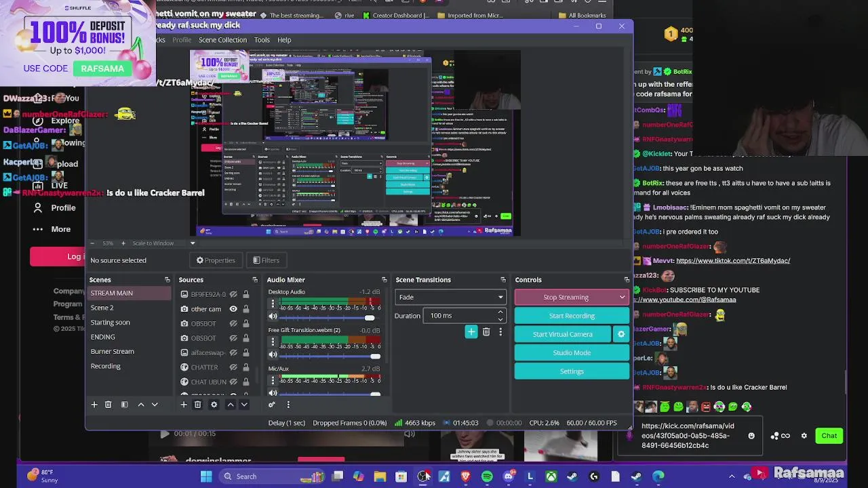Viewport: 868px width, 488px height.
Task: Open source properties gear in Sources toolbar
Action: [214, 405]
